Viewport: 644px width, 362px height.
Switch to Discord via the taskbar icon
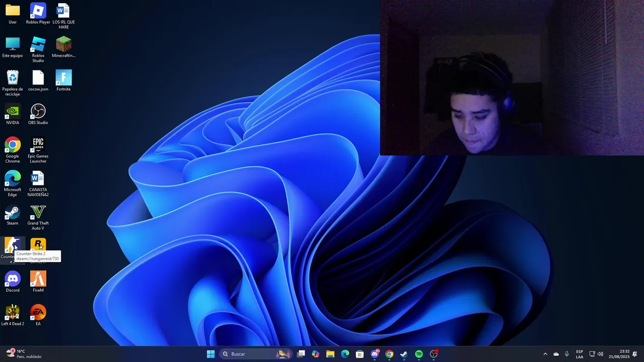[x=374, y=354]
